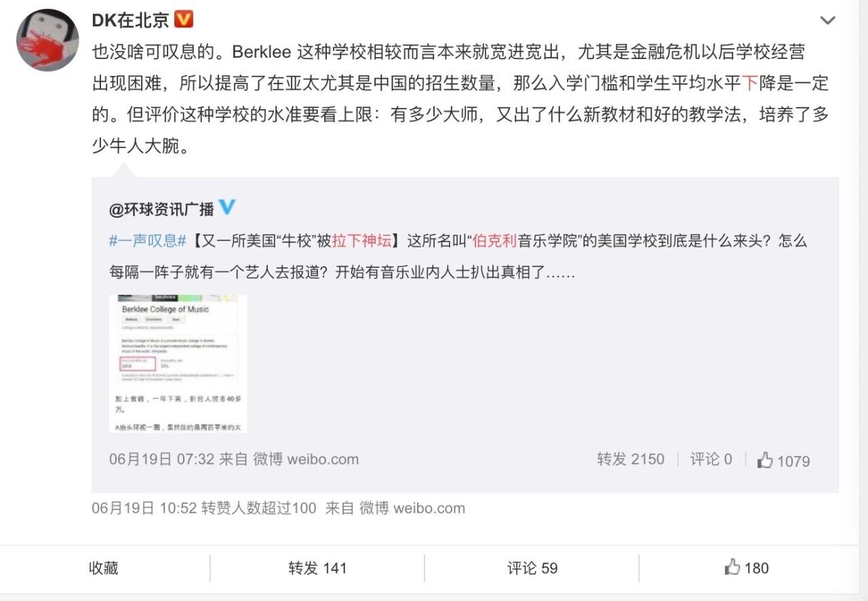Click the blue verified badge beside 环球资讯广播
This screenshot has width=868, height=601.
pyautogui.click(x=227, y=208)
